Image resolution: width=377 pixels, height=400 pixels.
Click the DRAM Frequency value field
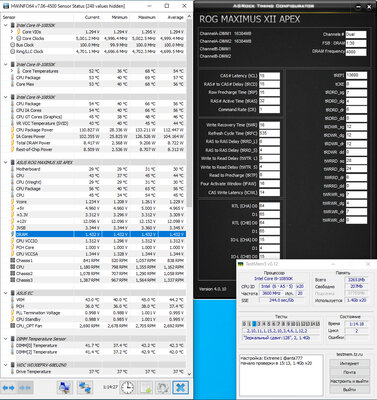356,52
